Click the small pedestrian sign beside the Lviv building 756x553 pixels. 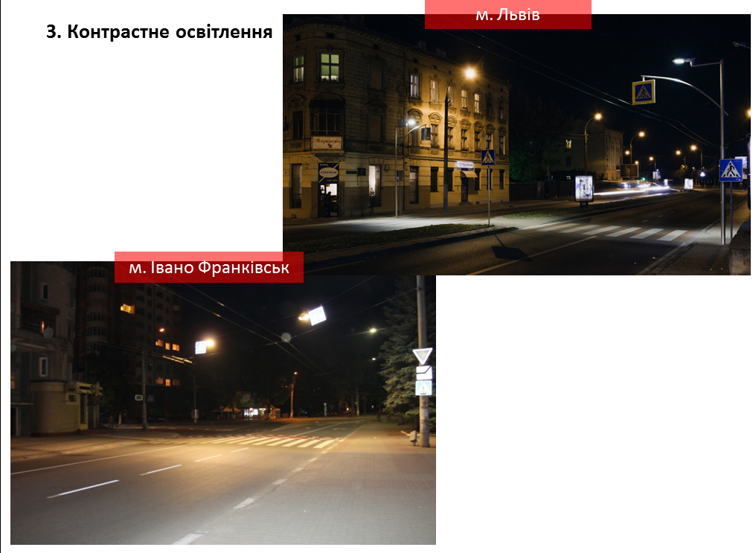tap(487, 157)
